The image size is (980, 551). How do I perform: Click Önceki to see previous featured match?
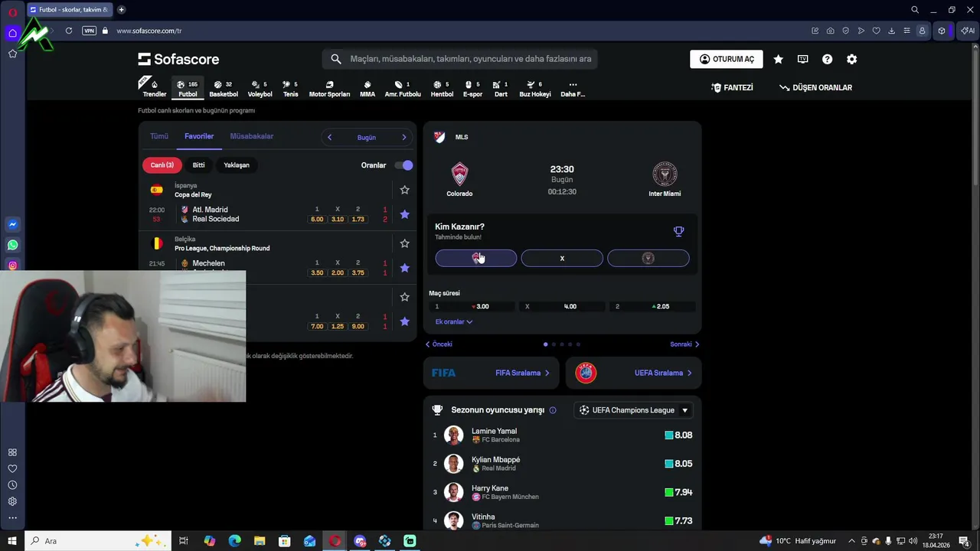pyautogui.click(x=439, y=344)
